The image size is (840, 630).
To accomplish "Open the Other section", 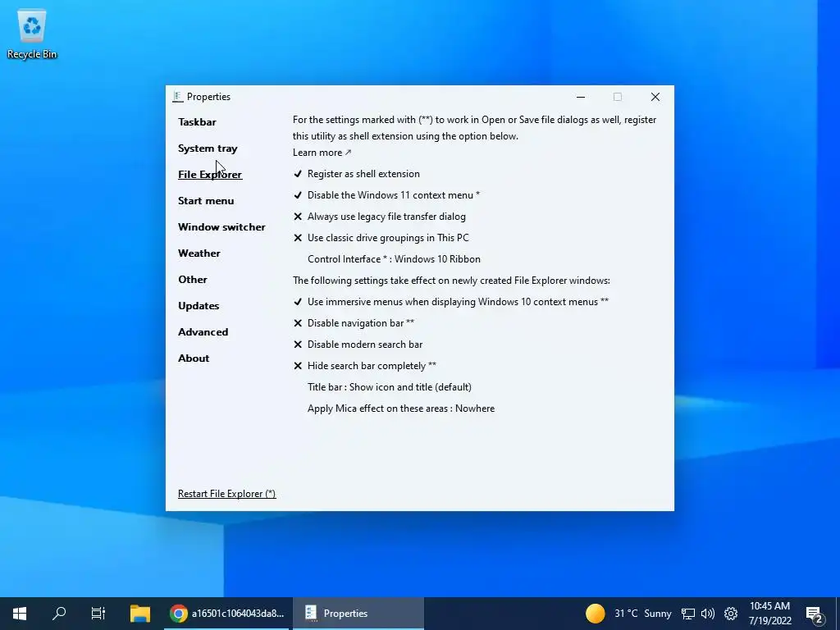I will pos(192,280).
